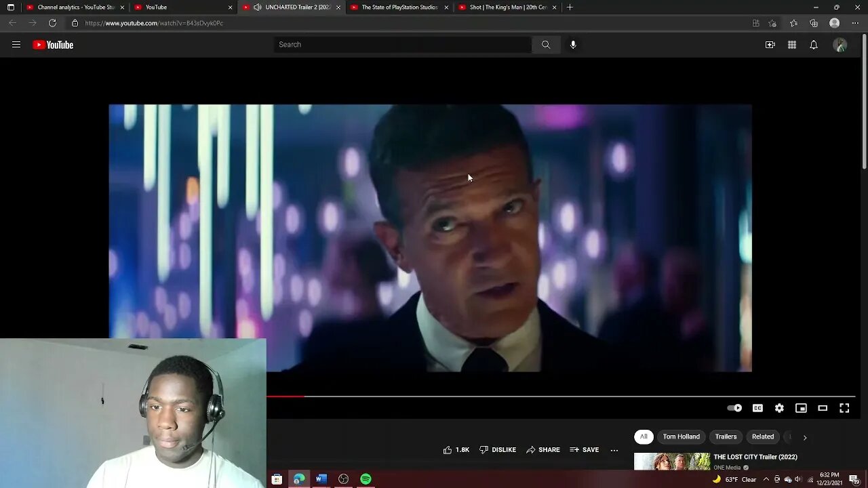Click the browser address bar URL
868x488 pixels.
154,23
